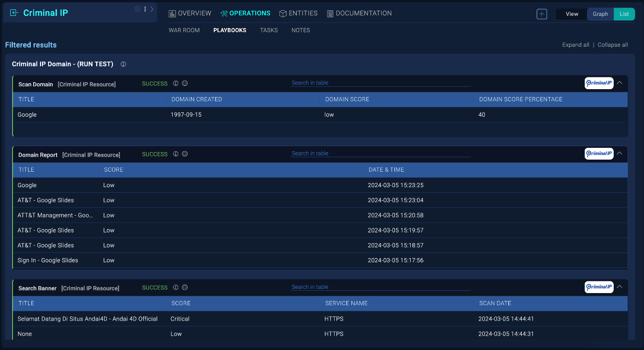The height and width of the screenshot is (350, 644).
Task: Click the Expand all link
Action: (x=575, y=45)
